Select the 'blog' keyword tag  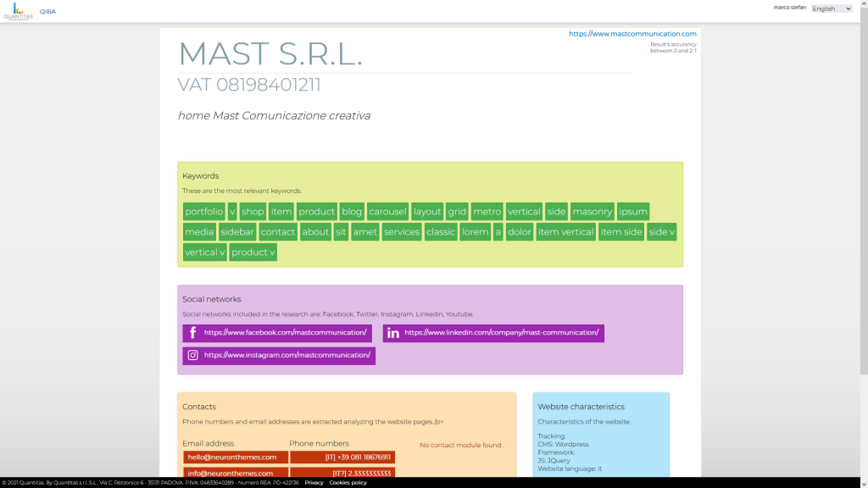352,211
